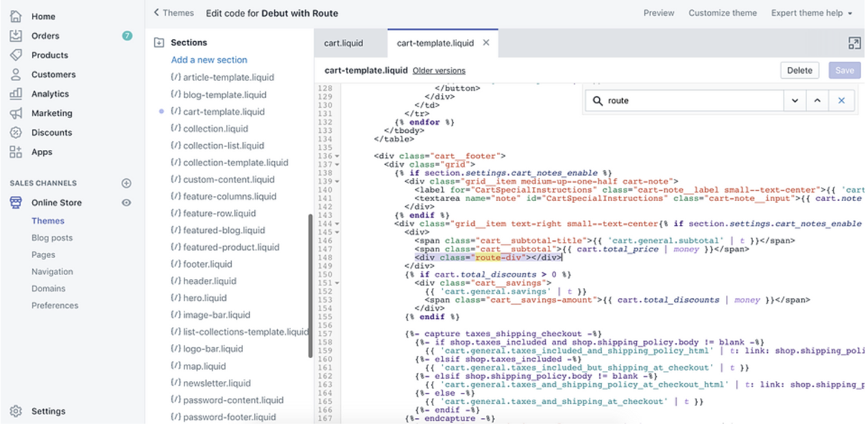Open Navigation menu item
The height and width of the screenshot is (432, 868).
tap(52, 272)
